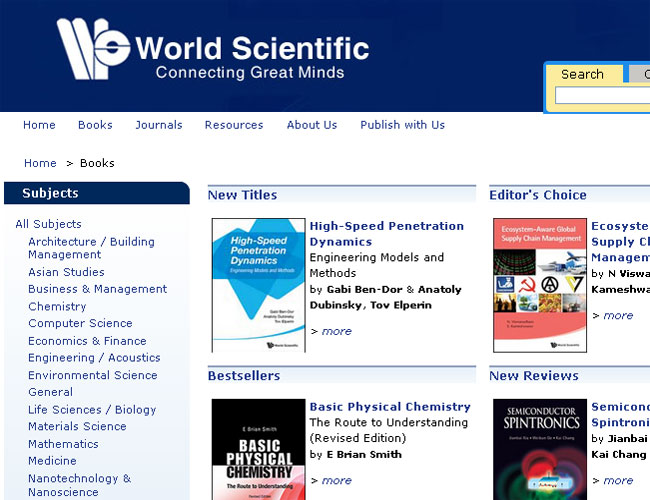Open Environmental Science subject
650x500 pixels.
pos(93,375)
